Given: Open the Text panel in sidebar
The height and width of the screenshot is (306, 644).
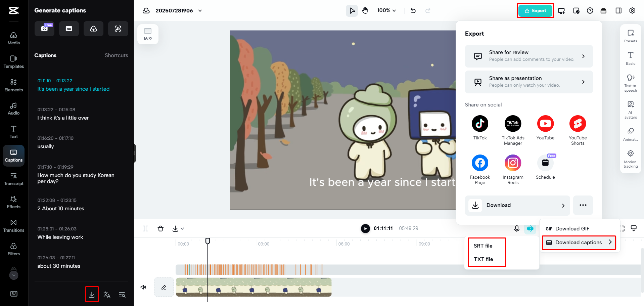Looking at the screenshot, I should (x=13, y=132).
